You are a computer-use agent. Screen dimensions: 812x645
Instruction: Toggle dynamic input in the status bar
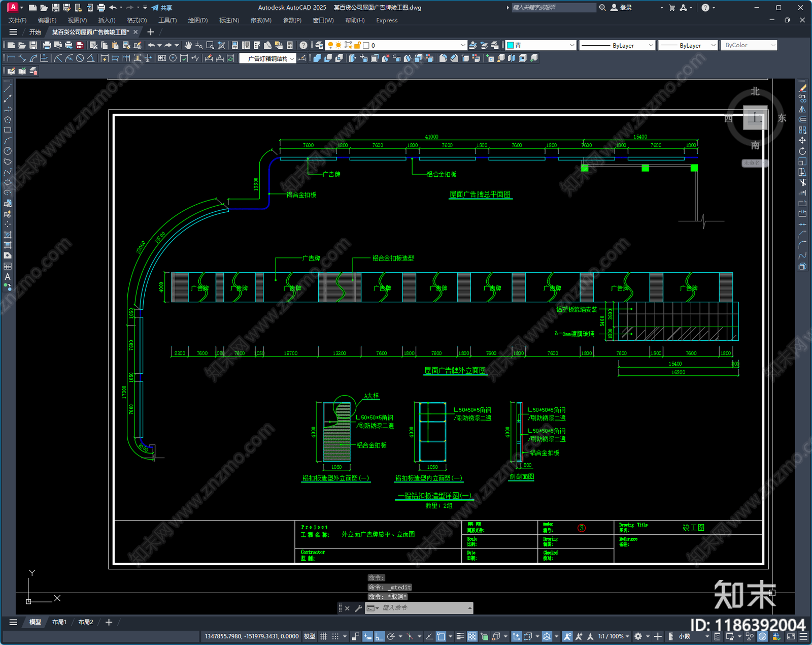pyautogui.click(x=367, y=636)
